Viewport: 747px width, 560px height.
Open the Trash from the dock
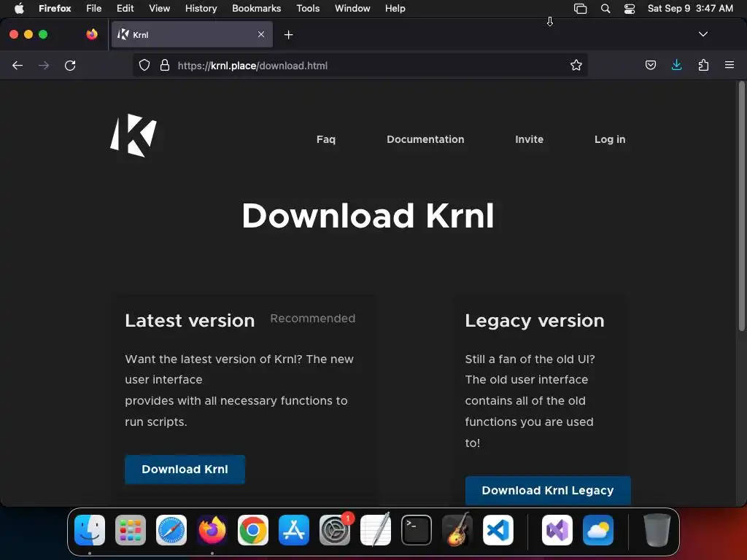657,530
